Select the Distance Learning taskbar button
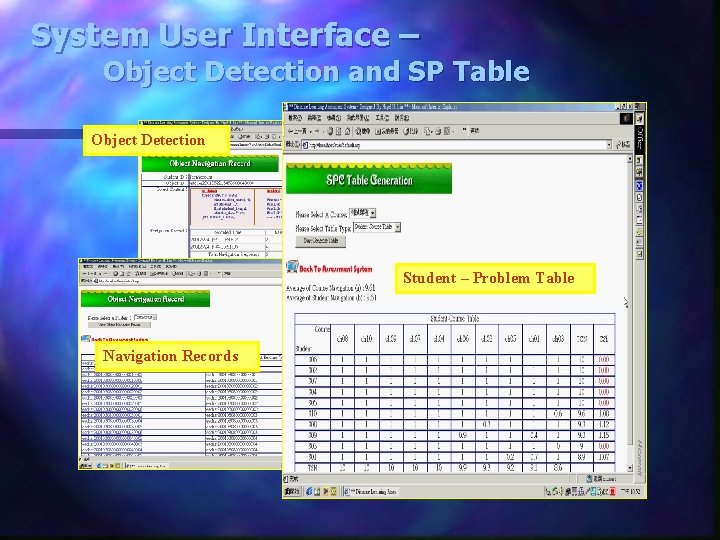This screenshot has height=540, width=720. (371, 492)
